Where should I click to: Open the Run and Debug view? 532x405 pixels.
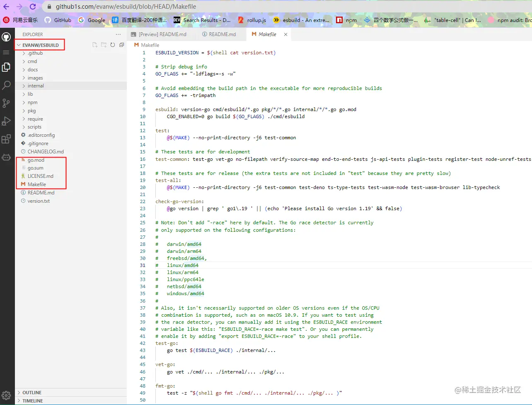6,121
